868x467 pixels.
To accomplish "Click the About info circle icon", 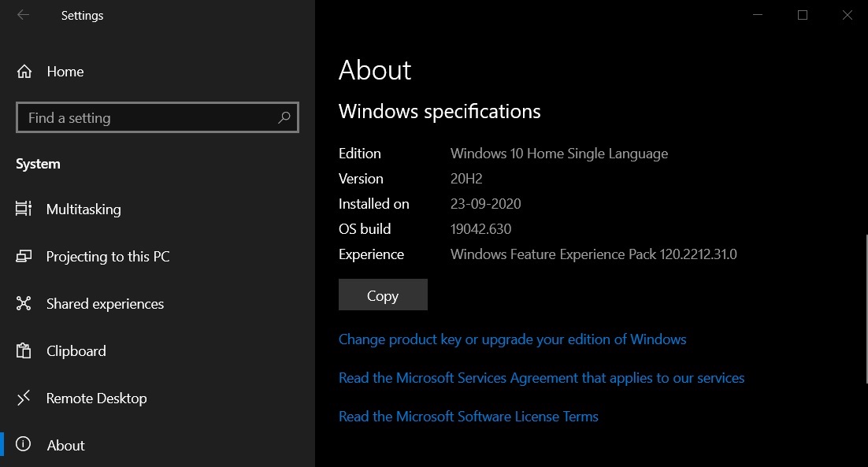I will (24, 445).
